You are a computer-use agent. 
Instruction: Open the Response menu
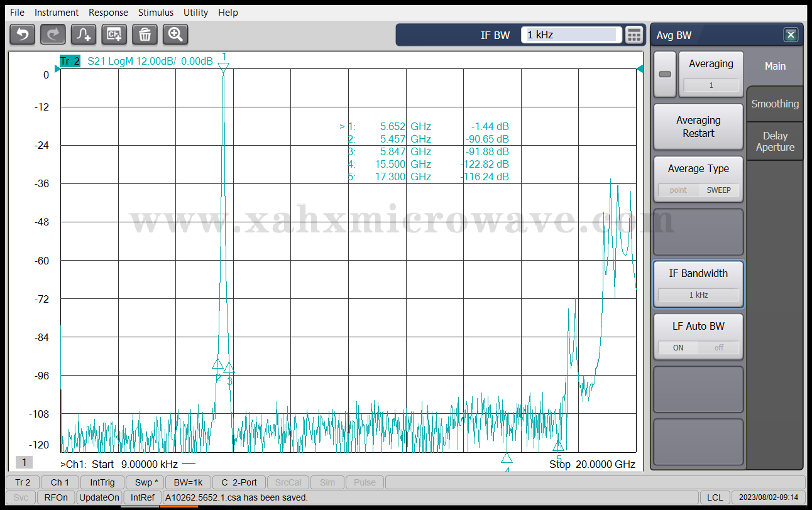click(108, 13)
